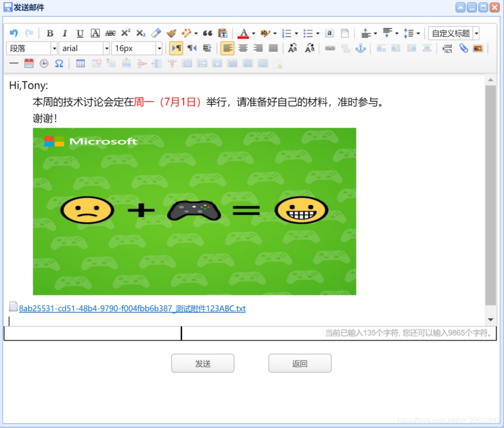Insert an unordered bullet list
The image size is (504, 428).
pos(308,33)
